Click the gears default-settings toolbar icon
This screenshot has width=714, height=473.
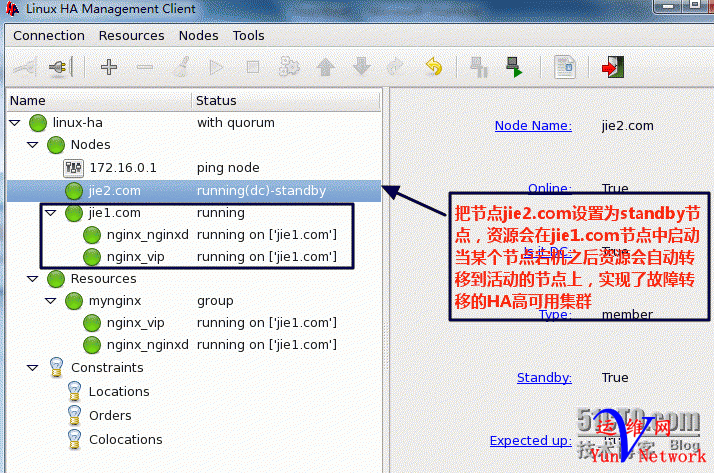tap(289, 67)
